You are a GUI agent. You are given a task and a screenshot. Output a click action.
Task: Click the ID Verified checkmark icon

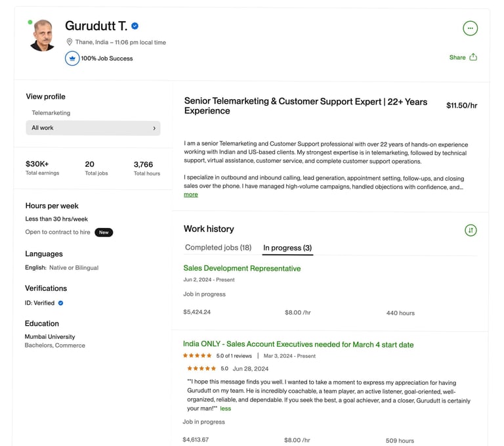[x=61, y=303]
